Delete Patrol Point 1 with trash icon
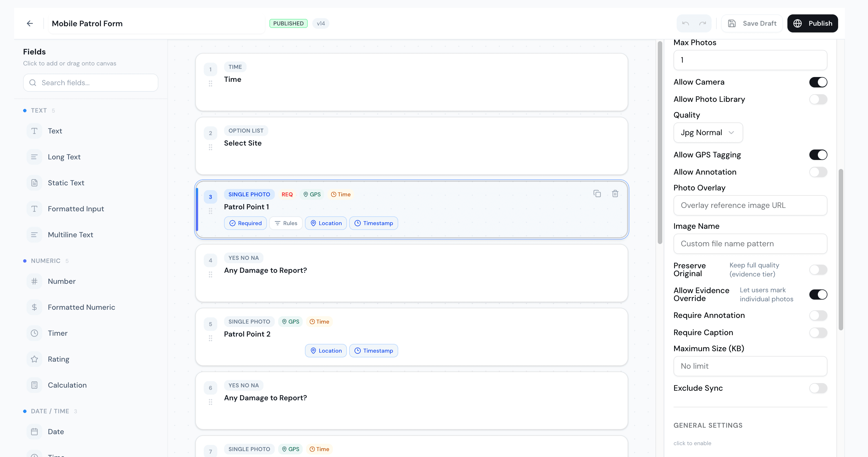 [x=615, y=194]
